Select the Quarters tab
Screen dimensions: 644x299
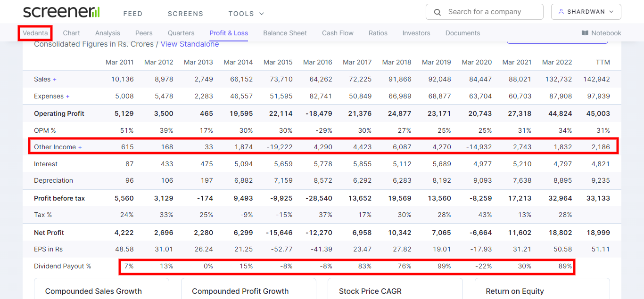[181, 33]
